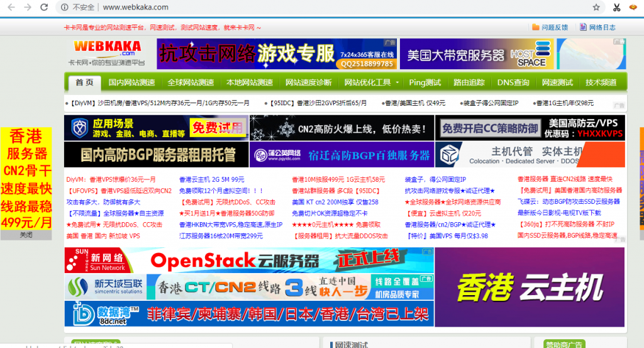The image size is (644, 348).
Task: Click the 美国大带宽服务器 HostSpace banner
Action: coord(477,54)
